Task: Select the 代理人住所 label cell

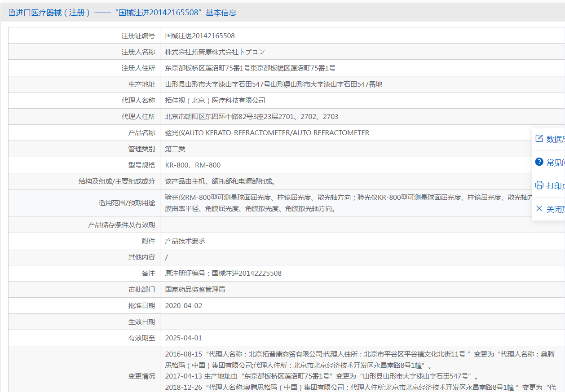Action: click(84, 116)
